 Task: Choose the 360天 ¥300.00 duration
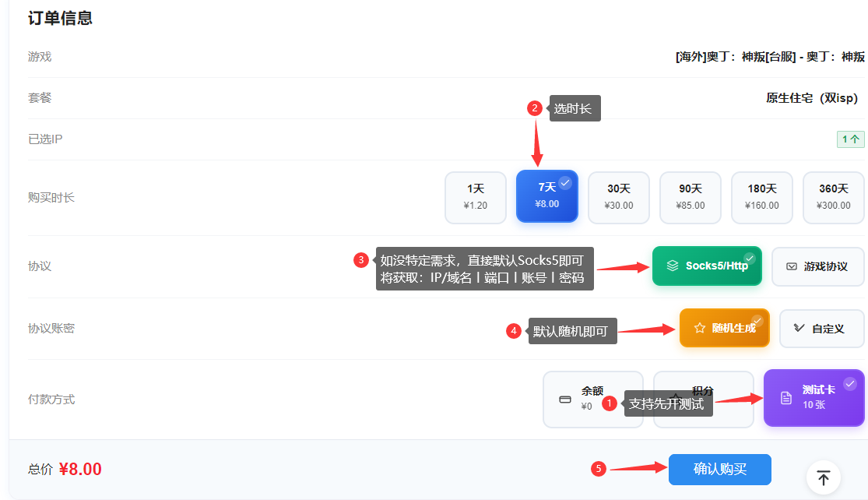833,197
